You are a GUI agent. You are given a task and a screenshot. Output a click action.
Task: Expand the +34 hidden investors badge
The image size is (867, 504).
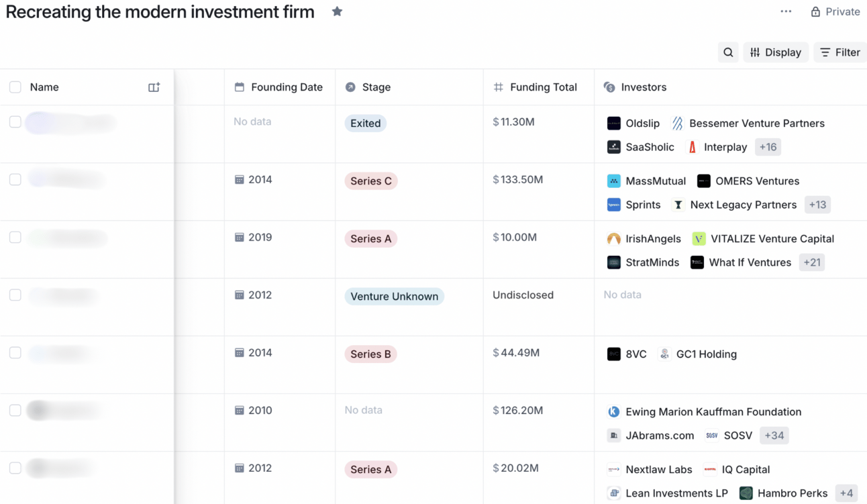click(x=774, y=436)
